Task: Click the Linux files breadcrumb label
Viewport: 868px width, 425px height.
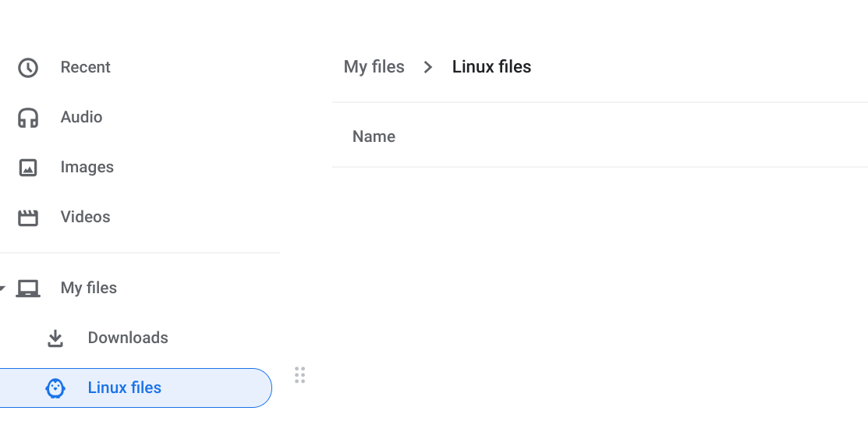Action: coord(491,68)
